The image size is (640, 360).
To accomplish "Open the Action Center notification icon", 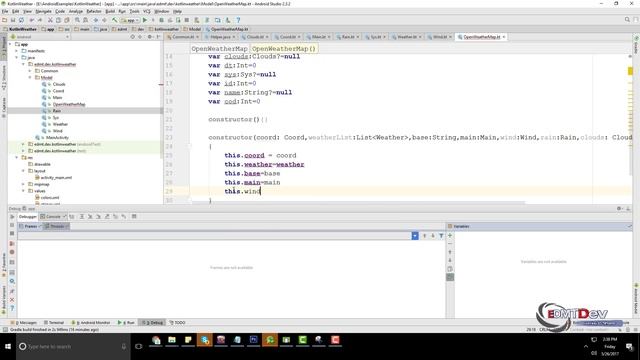I will 629,347.
